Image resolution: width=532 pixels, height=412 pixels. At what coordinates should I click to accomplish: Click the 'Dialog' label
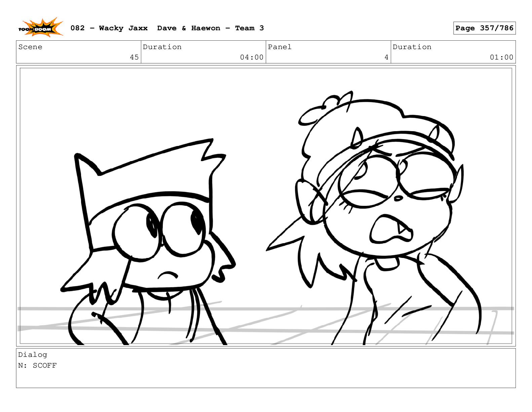(x=33, y=355)
